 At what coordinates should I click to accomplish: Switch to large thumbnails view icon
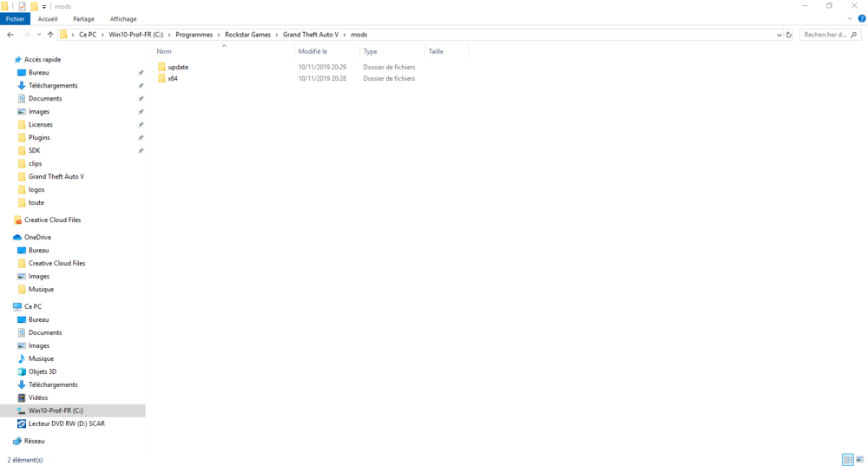pyautogui.click(x=859, y=459)
